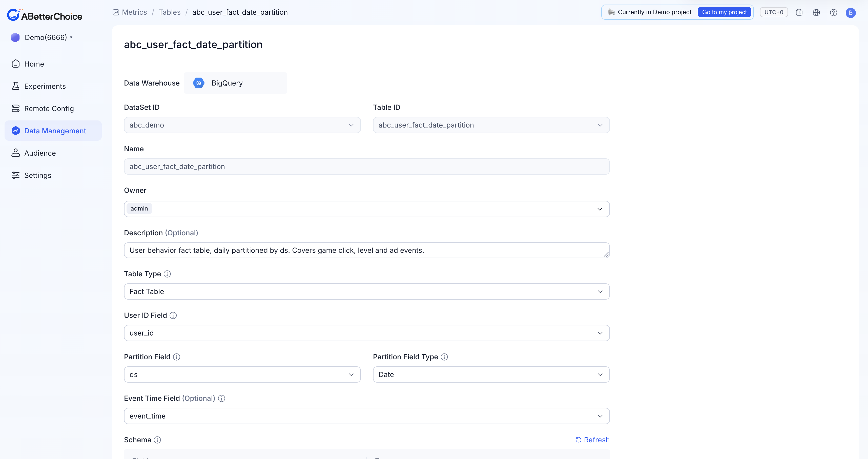Click the globe language icon
The image size is (868, 459).
pos(816,12)
